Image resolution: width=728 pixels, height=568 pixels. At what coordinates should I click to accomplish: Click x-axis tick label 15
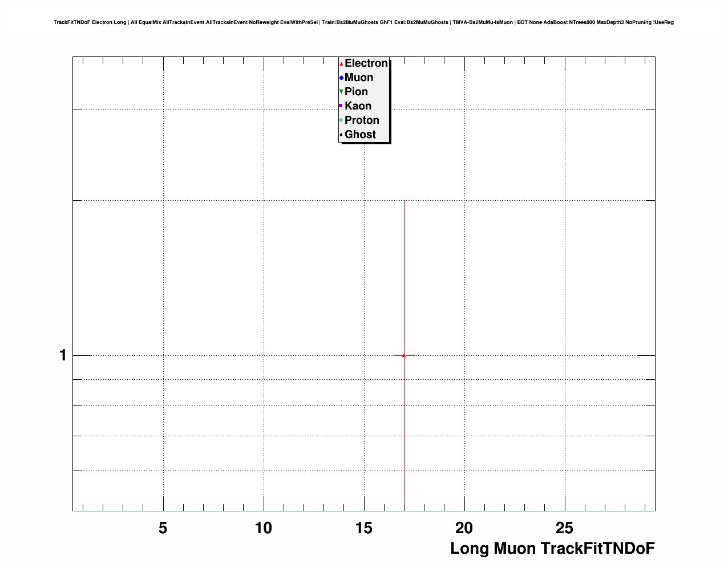364,528
